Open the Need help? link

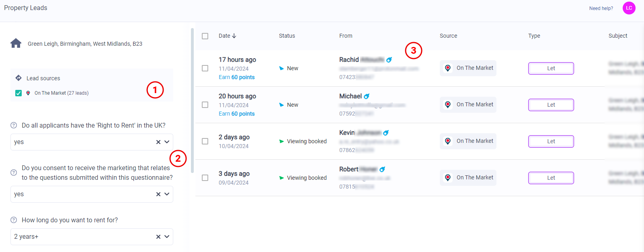click(x=601, y=8)
